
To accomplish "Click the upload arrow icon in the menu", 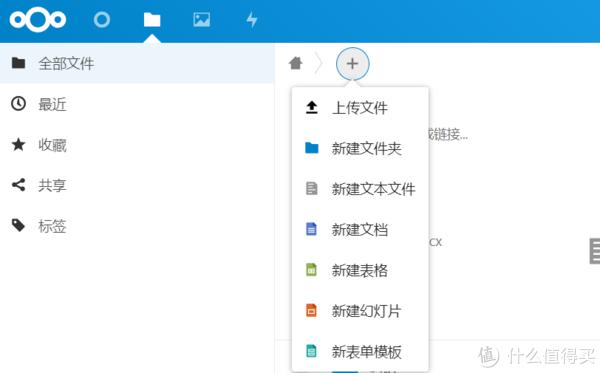I will click(x=311, y=108).
